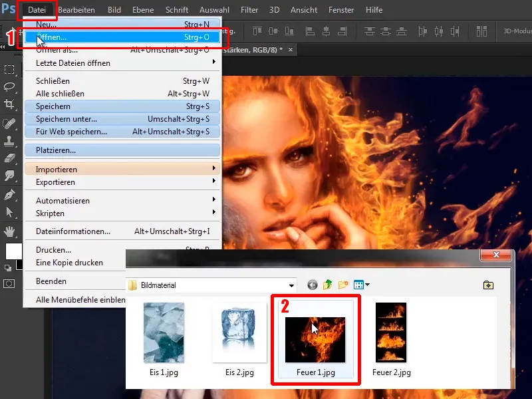This screenshot has height=399, width=532.
Task: Choose Alle schließen menu entry
Action: click(122, 93)
